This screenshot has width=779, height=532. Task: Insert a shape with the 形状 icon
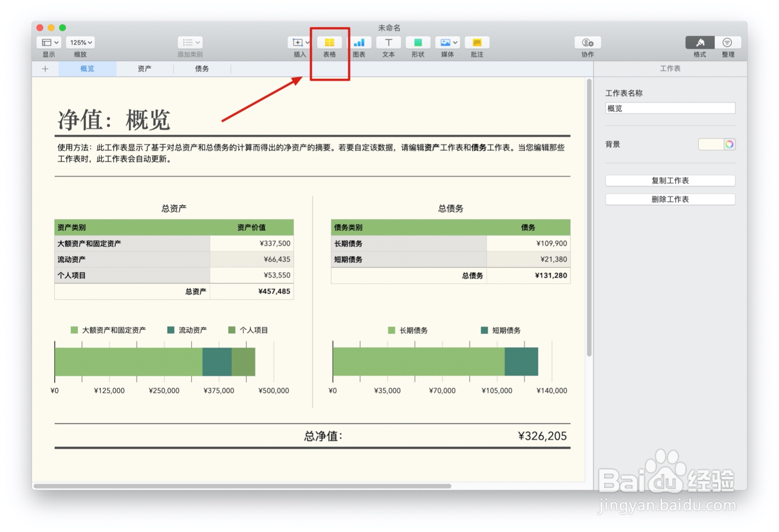417,43
